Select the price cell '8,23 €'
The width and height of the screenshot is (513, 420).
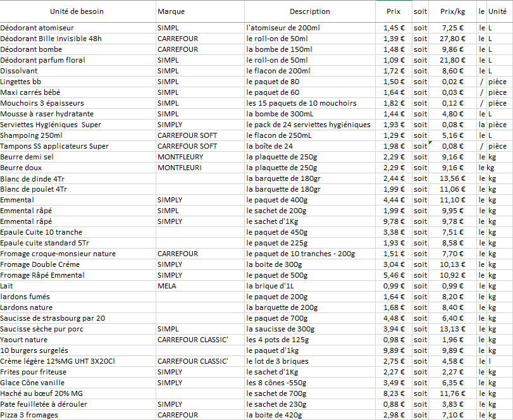[393, 394]
